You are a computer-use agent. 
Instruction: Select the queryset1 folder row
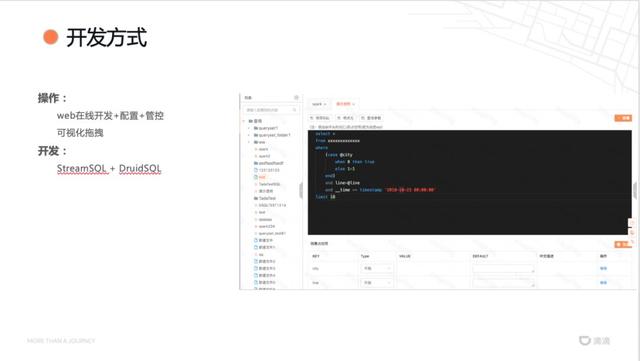pyautogui.click(x=266, y=128)
